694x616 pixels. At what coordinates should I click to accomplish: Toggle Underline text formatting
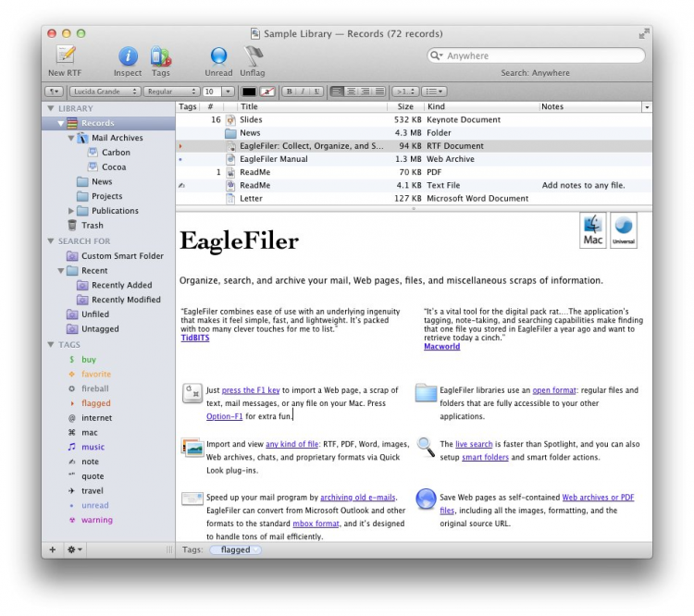click(316, 92)
